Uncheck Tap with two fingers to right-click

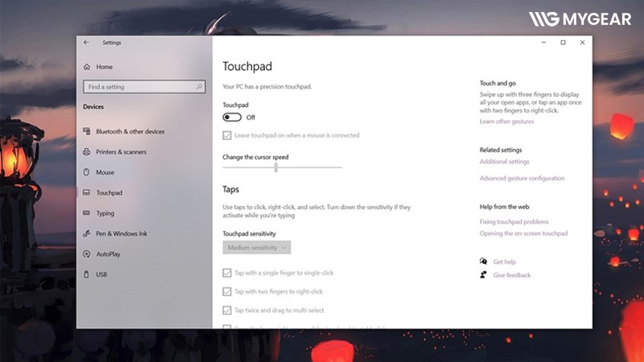coord(227,291)
